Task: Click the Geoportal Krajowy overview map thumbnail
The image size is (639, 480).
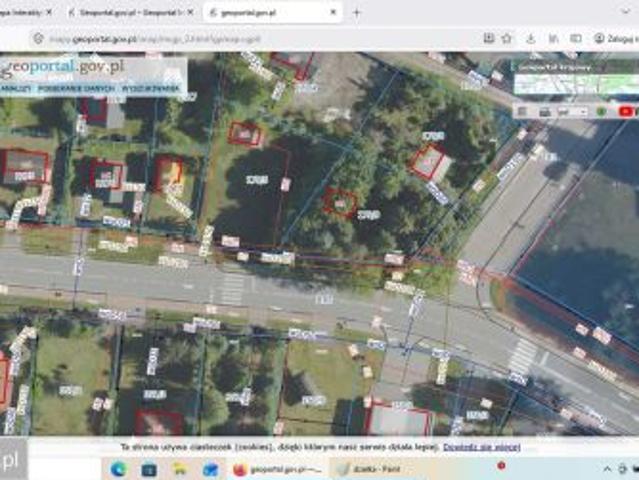Action: 575,84
